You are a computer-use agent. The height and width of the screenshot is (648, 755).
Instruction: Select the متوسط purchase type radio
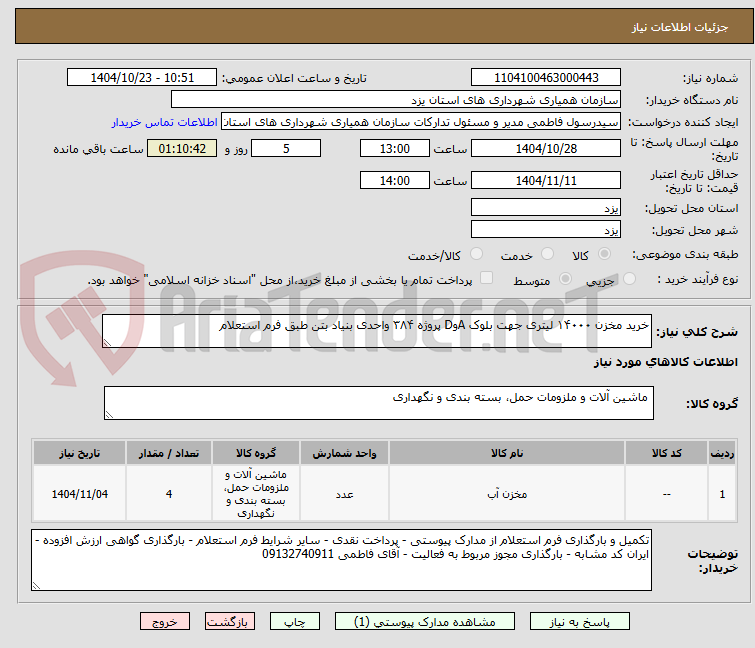tap(565, 279)
